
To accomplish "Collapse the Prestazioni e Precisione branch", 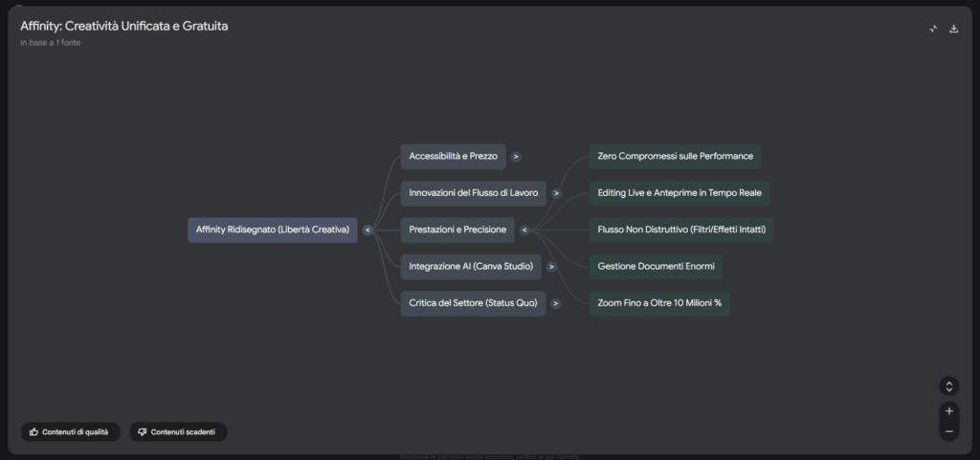I will (x=524, y=230).
